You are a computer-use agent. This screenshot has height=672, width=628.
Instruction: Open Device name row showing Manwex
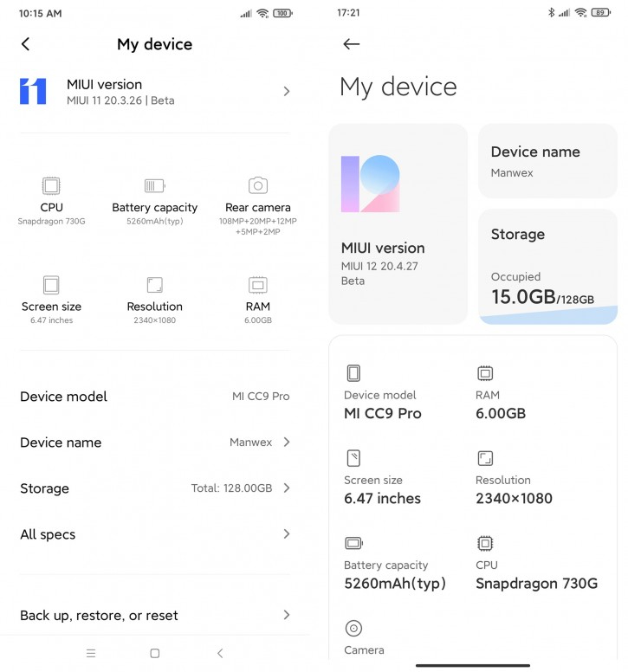pos(154,443)
